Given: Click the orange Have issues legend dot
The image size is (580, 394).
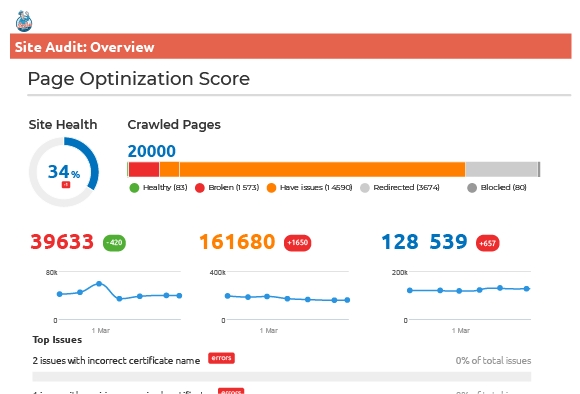Looking at the screenshot, I should (272, 188).
